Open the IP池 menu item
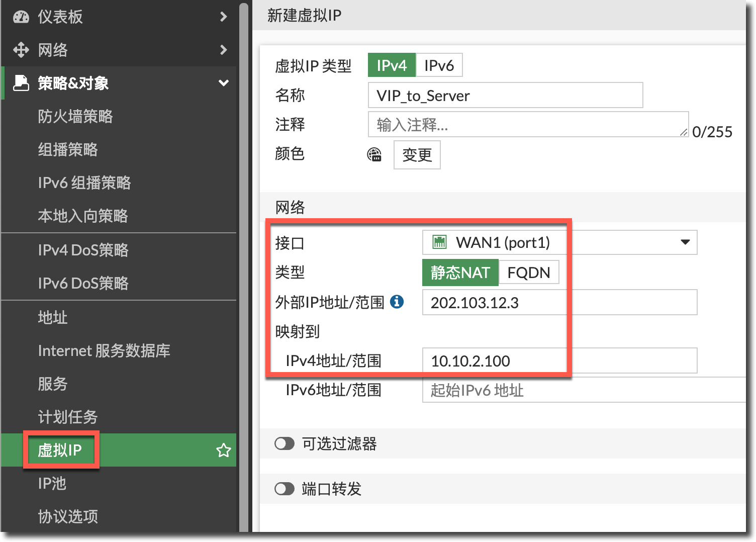 pos(52,483)
